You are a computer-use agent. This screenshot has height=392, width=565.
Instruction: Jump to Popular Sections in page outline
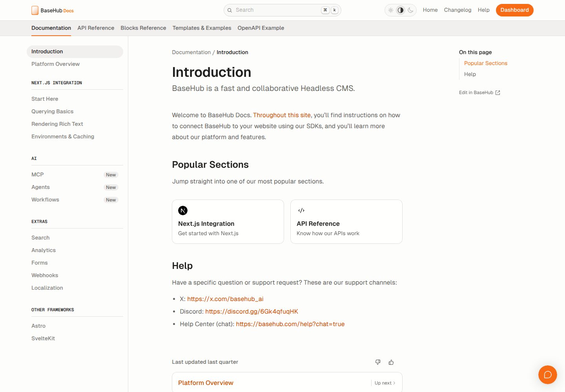coord(486,64)
